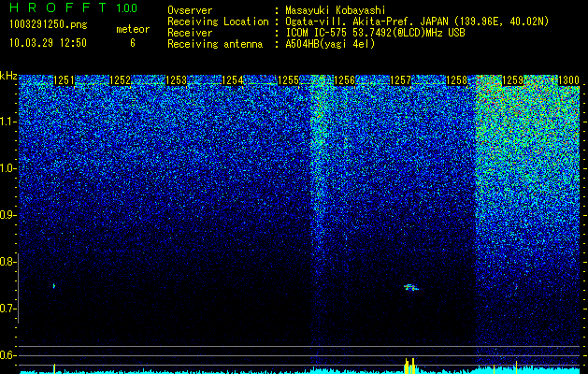This screenshot has height=374, width=588.
Task: Click the yellow power spike below 1251
Action: (54, 368)
